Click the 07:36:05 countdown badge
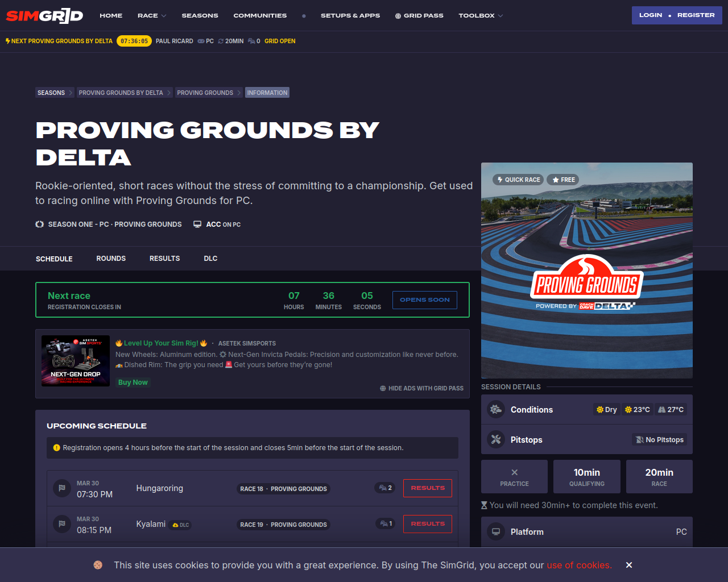 [134, 41]
